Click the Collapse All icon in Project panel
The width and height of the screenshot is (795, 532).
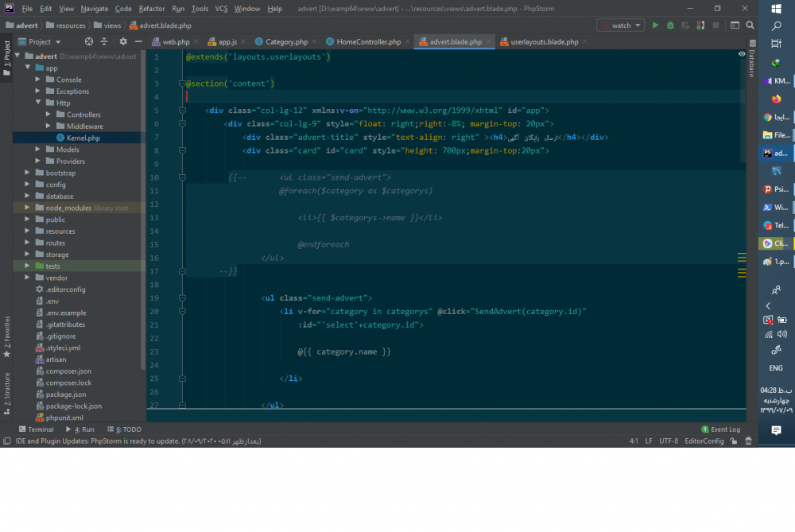pyautogui.click(x=104, y=41)
